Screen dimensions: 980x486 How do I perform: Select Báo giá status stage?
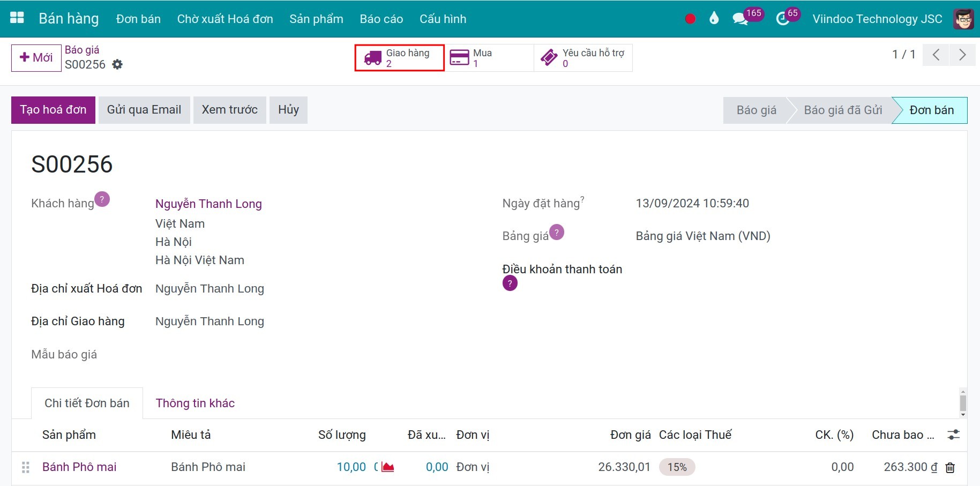tap(756, 110)
